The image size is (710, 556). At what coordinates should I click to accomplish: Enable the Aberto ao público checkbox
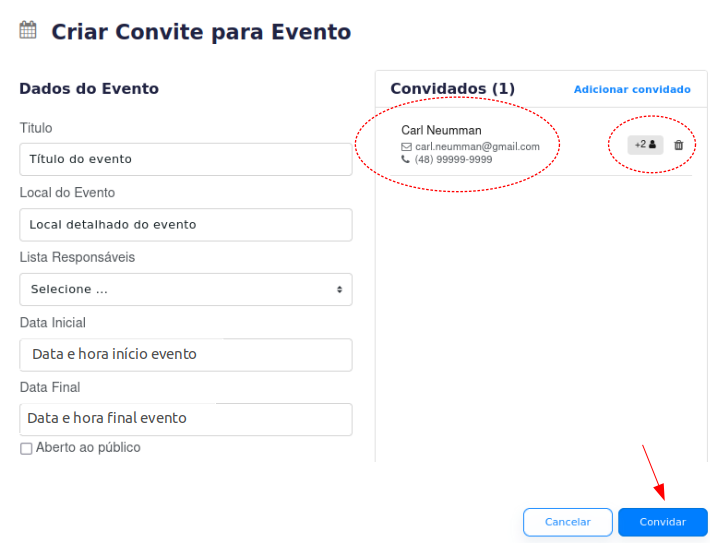coord(26,449)
